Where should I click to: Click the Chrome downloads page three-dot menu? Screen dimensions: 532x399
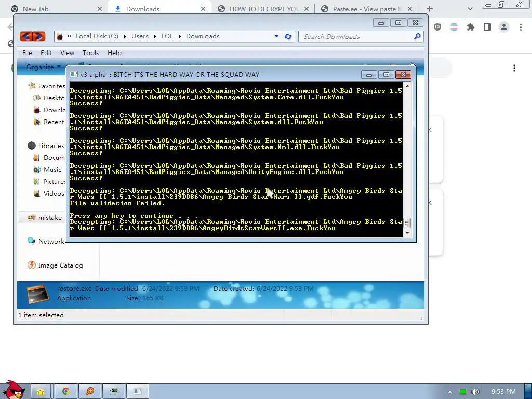(514, 68)
